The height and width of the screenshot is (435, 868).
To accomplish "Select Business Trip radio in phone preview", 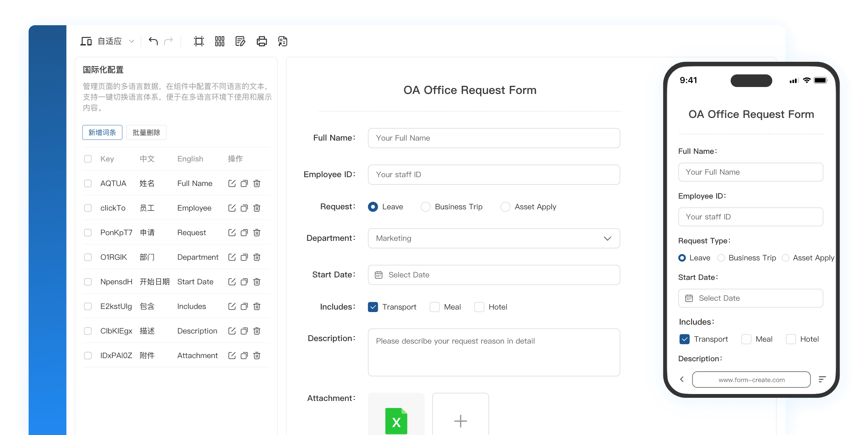I will (721, 258).
